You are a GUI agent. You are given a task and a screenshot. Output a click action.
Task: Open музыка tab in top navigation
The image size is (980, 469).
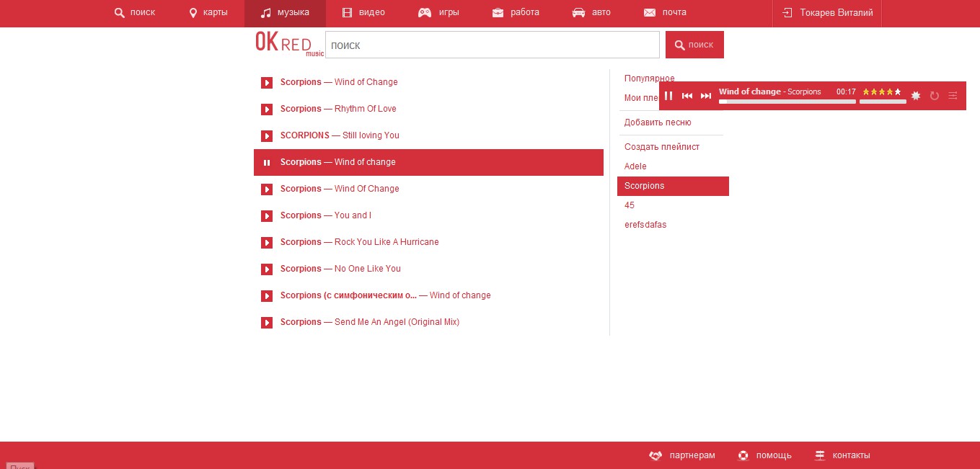point(285,12)
